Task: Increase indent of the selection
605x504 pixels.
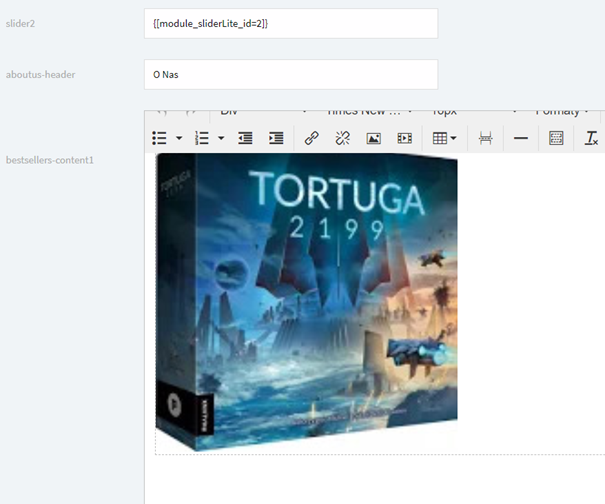Action: click(x=276, y=138)
